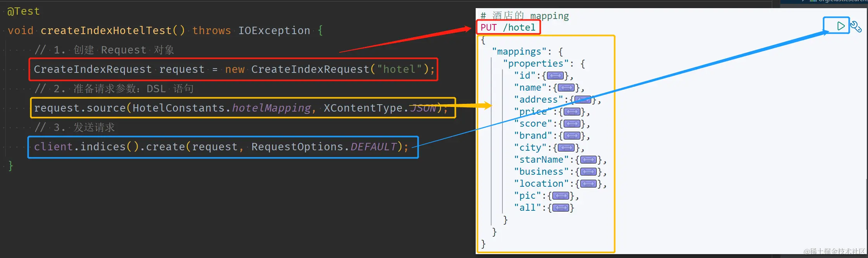Expand the collapsed "all" field body

[561, 208]
